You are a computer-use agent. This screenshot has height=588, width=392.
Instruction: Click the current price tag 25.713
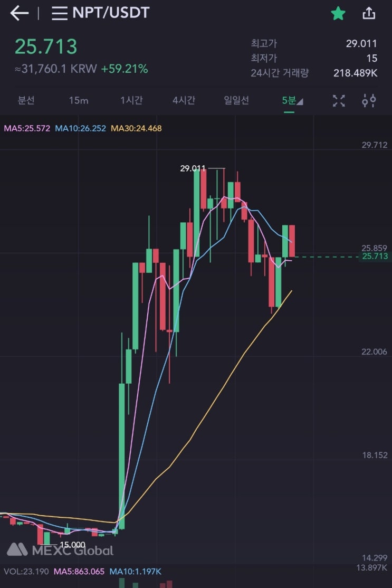[375, 257]
